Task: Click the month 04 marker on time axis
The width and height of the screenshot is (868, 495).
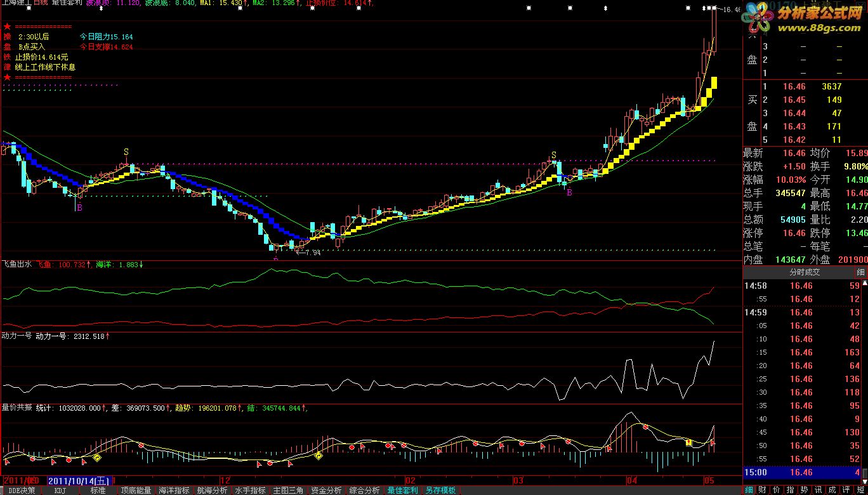Action: tap(631, 480)
